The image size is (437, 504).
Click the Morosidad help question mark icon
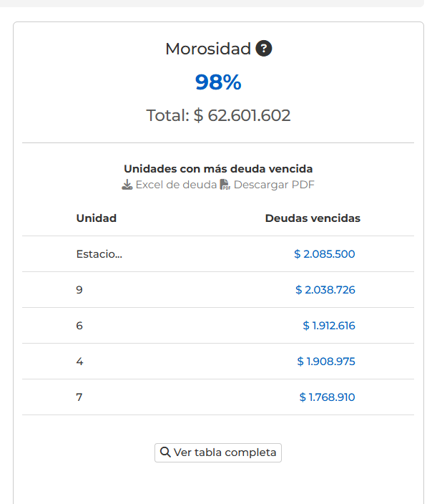[264, 49]
